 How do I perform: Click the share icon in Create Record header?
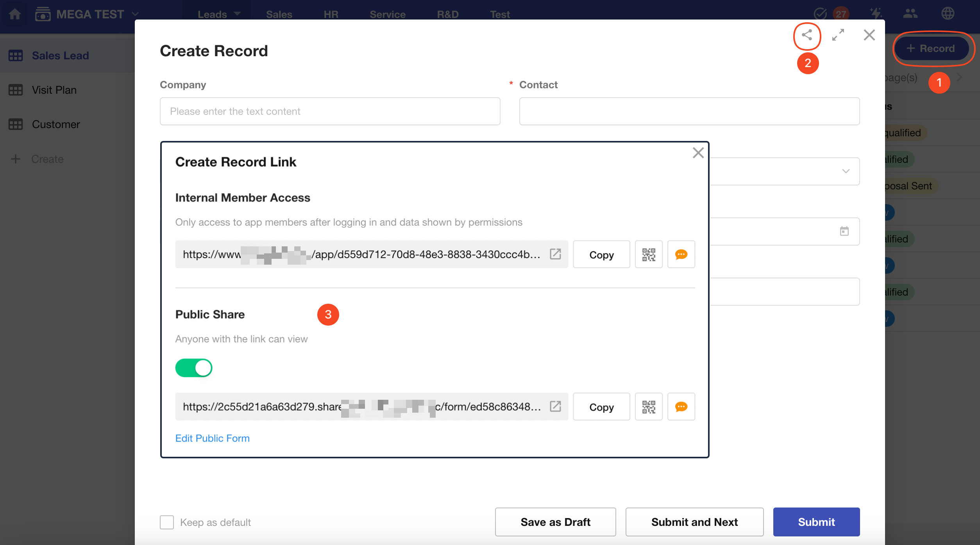[x=807, y=36]
